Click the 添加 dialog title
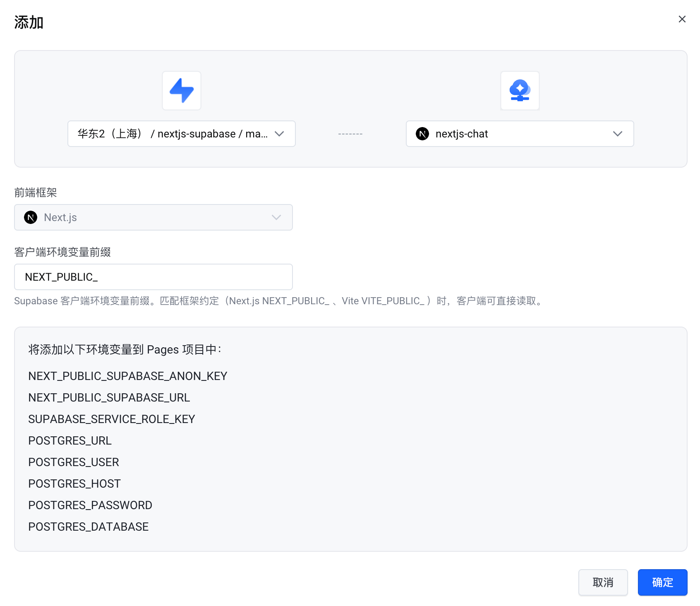Image resolution: width=700 pixels, height=606 pixels. [29, 22]
